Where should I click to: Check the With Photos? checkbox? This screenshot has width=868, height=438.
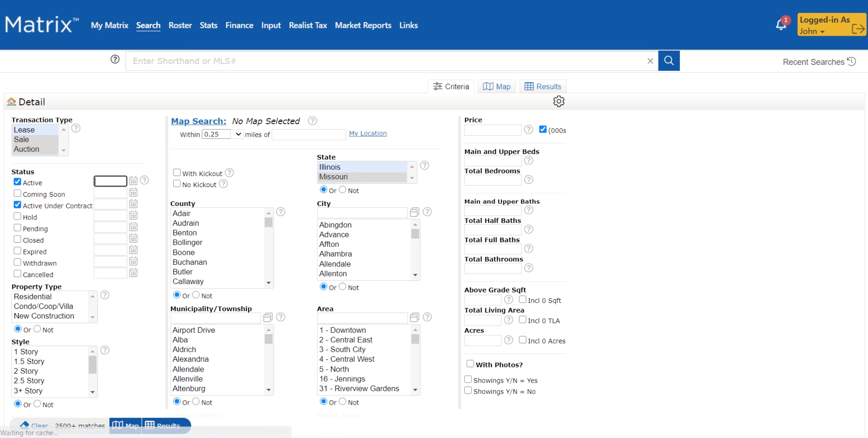click(470, 364)
